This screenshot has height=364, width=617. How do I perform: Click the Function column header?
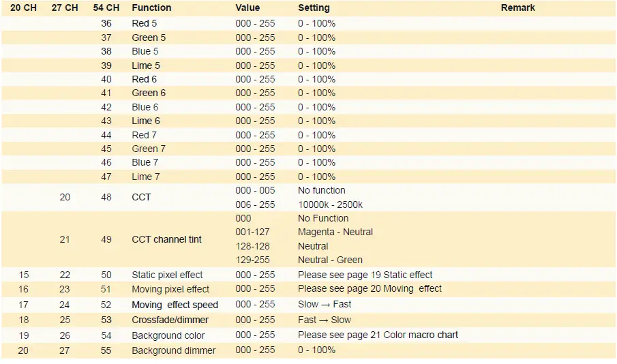151,7
